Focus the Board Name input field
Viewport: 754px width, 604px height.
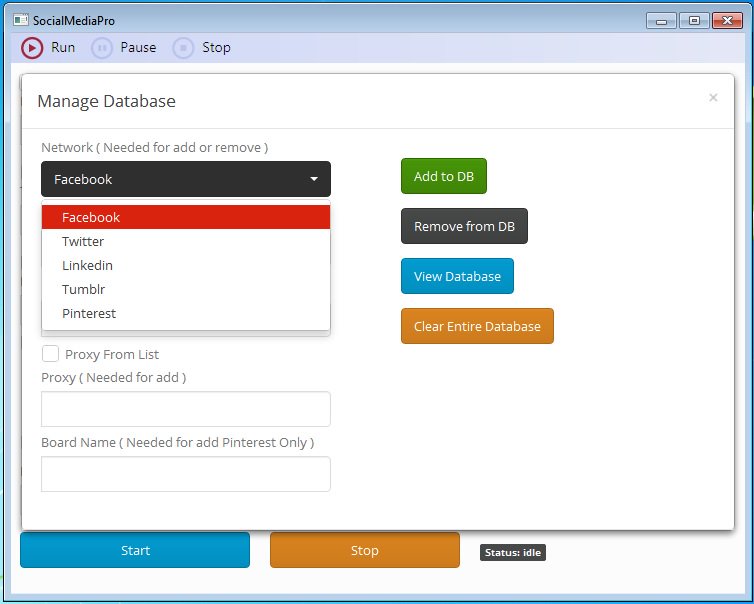click(186, 474)
